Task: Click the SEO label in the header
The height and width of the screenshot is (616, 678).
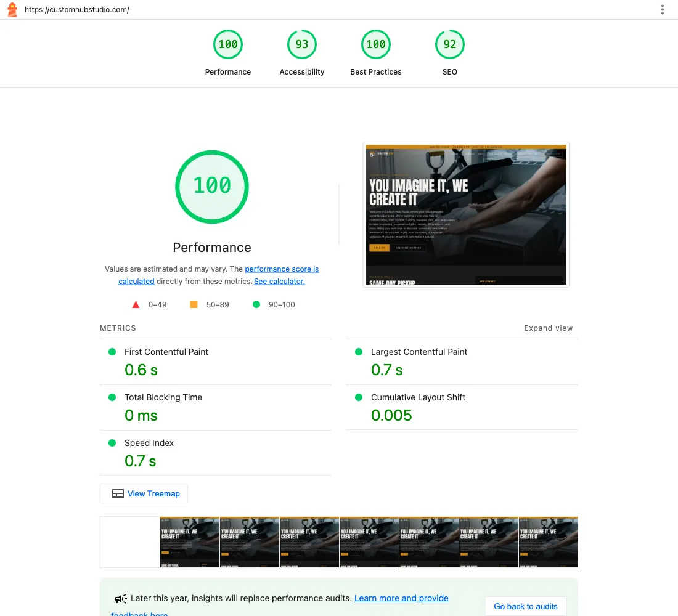Action: tap(450, 71)
